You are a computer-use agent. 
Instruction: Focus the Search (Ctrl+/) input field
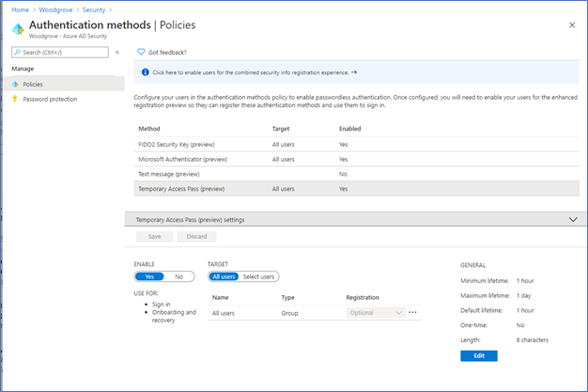point(60,53)
